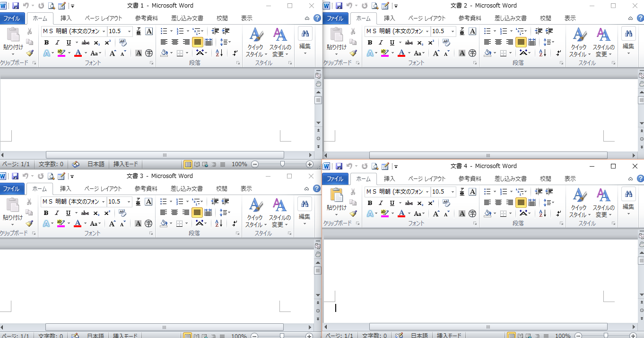Click the undo icon in 文書 2's title bar
This screenshot has width=644, height=338.
pyautogui.click(x=349, y=6)
